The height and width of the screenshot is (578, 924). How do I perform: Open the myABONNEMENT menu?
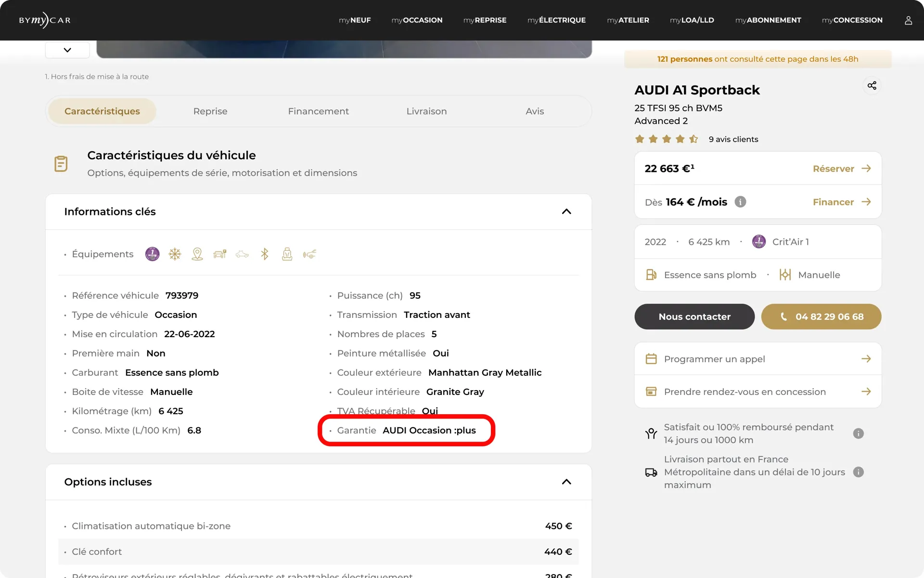coord(768,20)
